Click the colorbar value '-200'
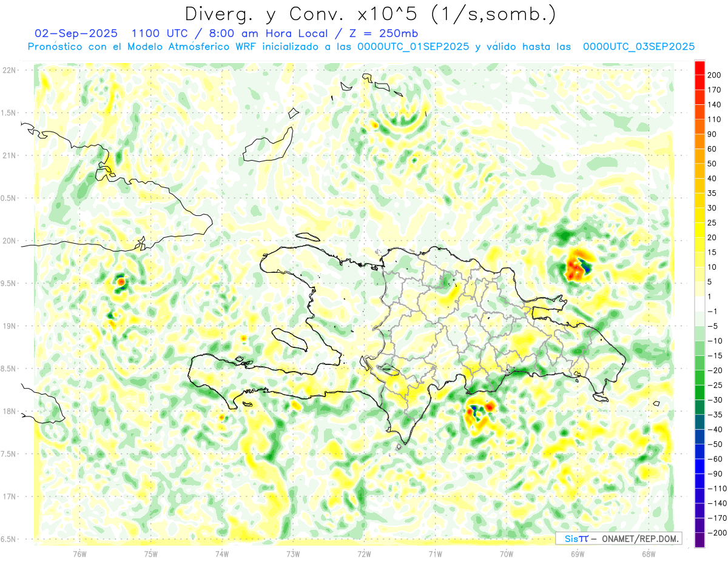 click(716, 533)
